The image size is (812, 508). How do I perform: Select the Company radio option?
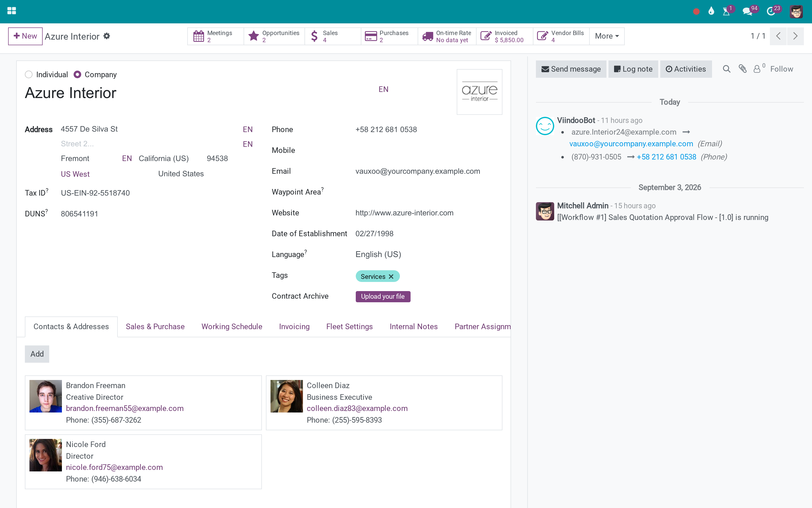[77, 74]
